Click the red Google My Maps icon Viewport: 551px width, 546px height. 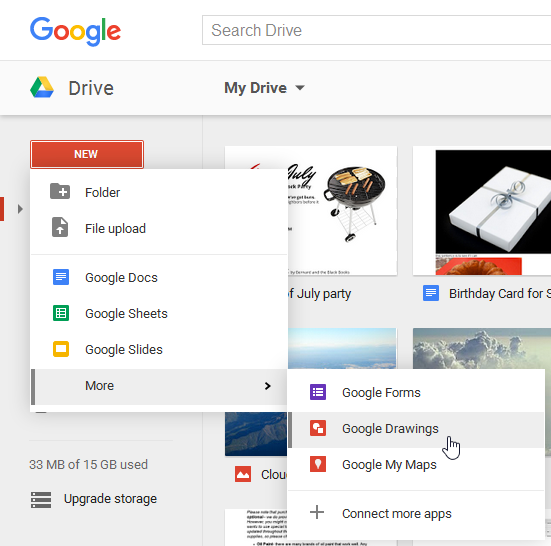point(318,464)
